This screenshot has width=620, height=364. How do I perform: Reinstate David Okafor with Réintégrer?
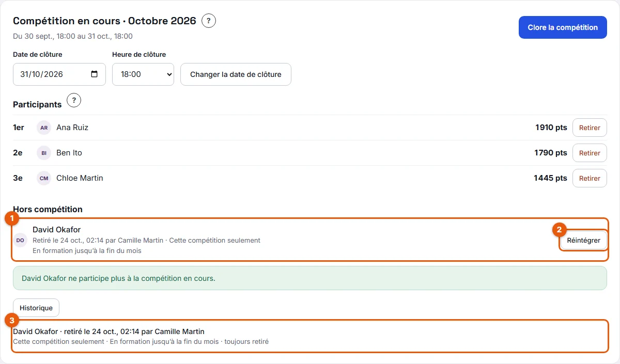[x=583, y=240]
